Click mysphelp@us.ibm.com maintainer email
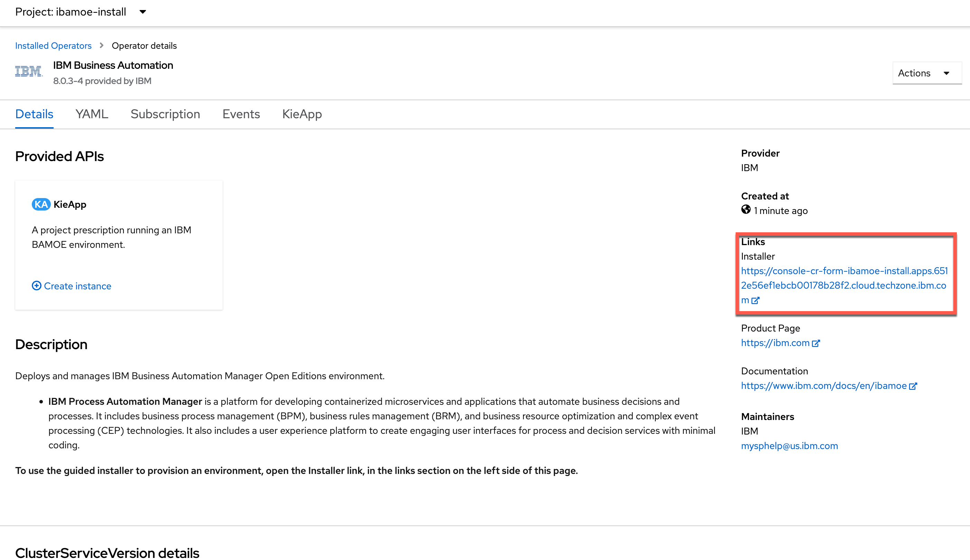970x560 pixels. (x=789, y=446)
